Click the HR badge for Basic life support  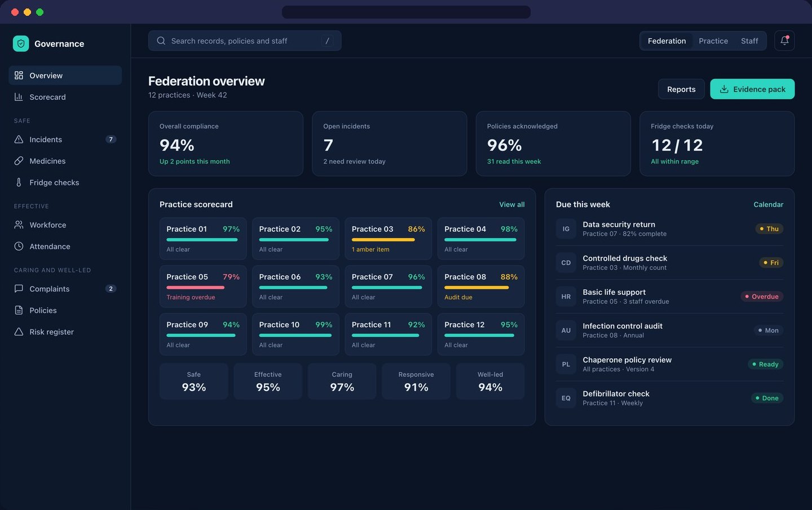pos(566,296)
